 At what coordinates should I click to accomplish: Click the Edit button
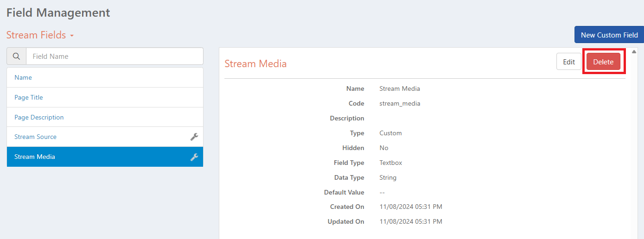coord(569,62)
